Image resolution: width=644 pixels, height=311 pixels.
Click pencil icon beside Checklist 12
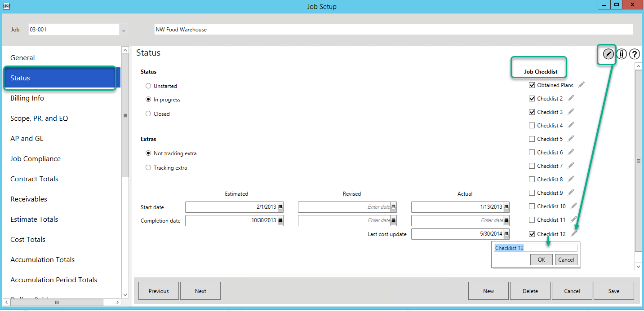pyautogui.click(x=574, y=233)
